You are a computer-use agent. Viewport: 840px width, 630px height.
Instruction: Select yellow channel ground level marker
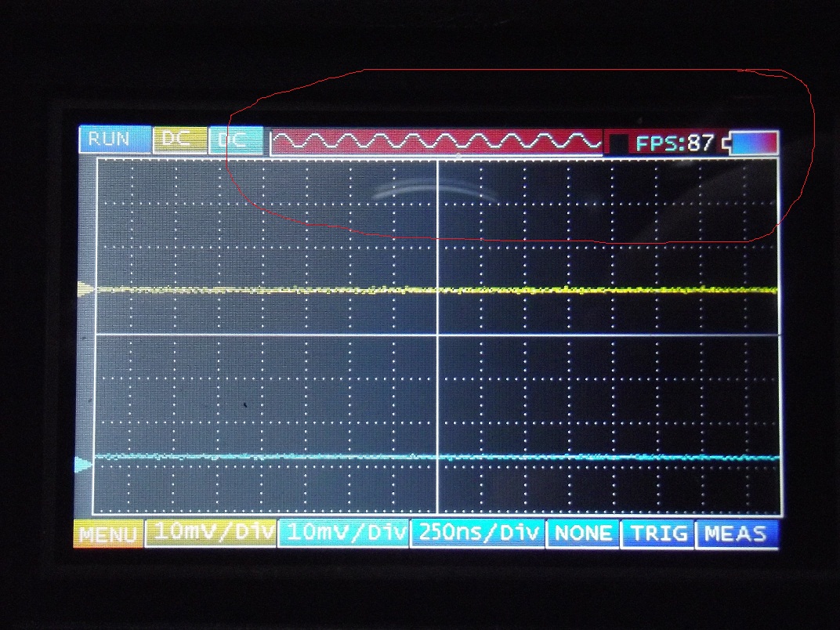coord(85,289)
